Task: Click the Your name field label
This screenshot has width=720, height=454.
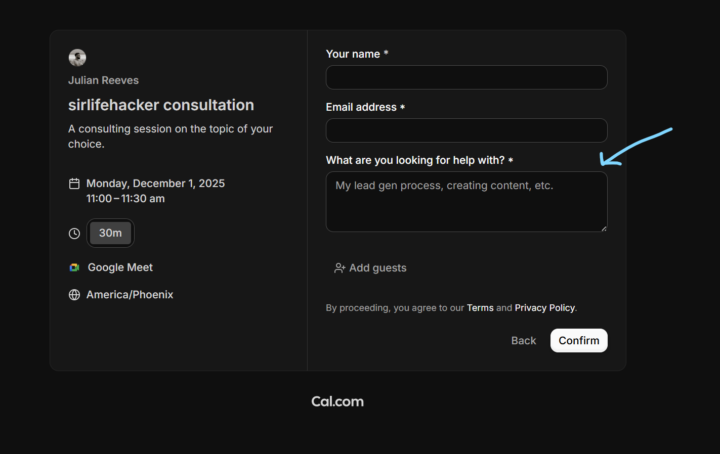Action: pyautogui.click(x=353, y=54)
